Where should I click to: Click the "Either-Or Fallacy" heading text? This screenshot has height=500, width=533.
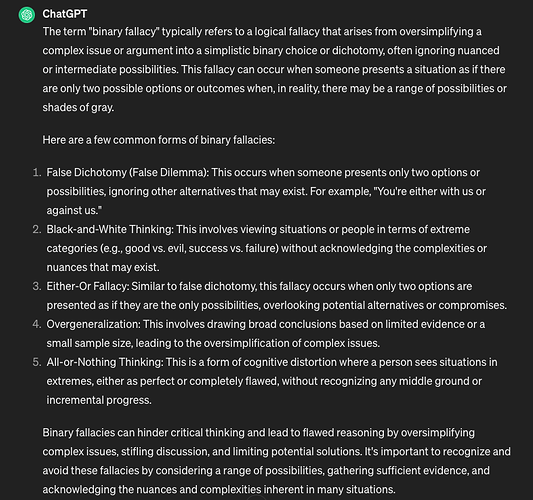(88, 286)
